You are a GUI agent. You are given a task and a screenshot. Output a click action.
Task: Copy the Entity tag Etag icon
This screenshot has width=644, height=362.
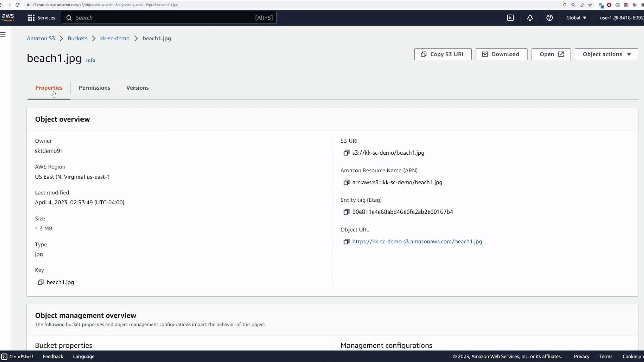(346, 212)
